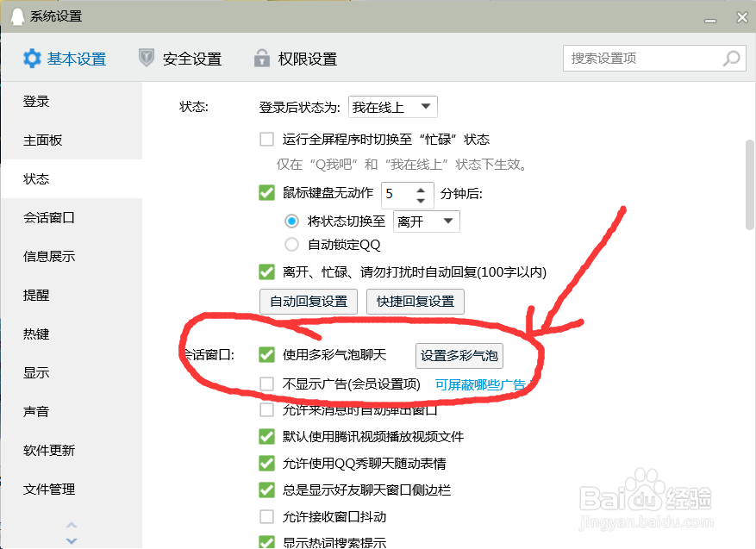
Task: Enable 允许接收窗口抖动 checkbox
Action: coord(266,517)
